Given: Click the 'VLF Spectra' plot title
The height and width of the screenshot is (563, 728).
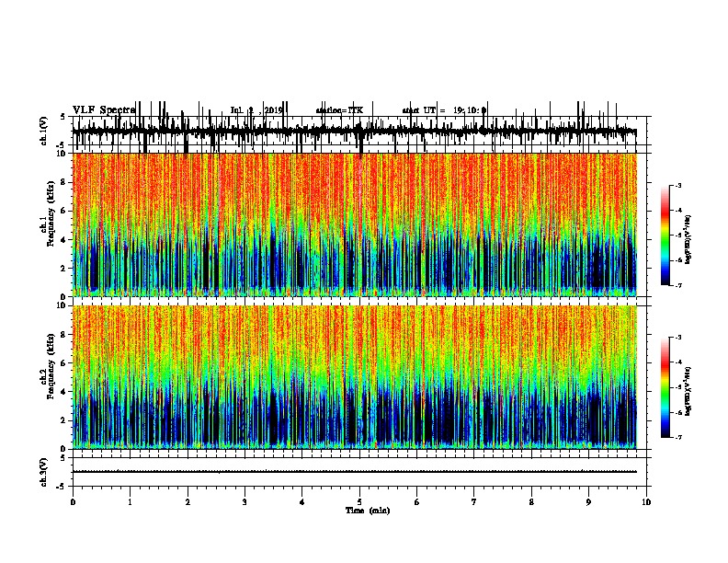Looking at the screenshot, I should click(104, 110).
